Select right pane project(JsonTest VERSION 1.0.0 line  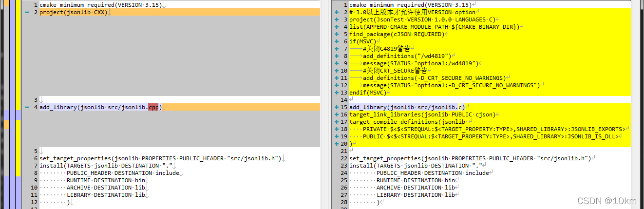(422, 19)
